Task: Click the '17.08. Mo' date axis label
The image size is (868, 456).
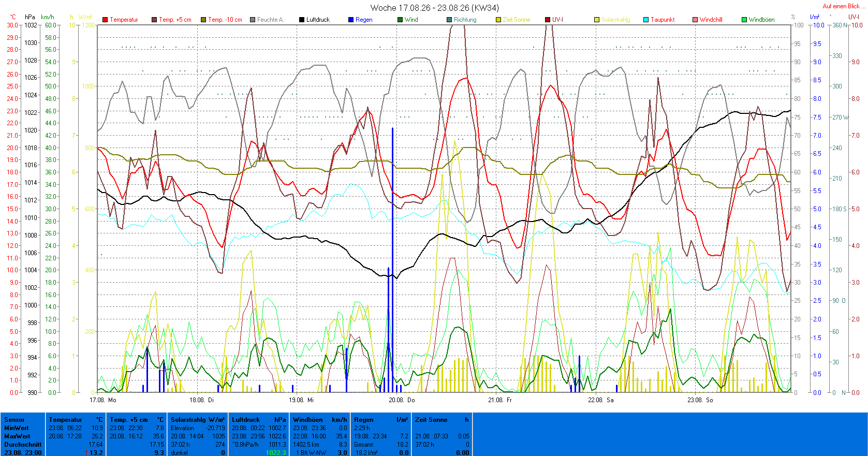Action: click(103, 400)
